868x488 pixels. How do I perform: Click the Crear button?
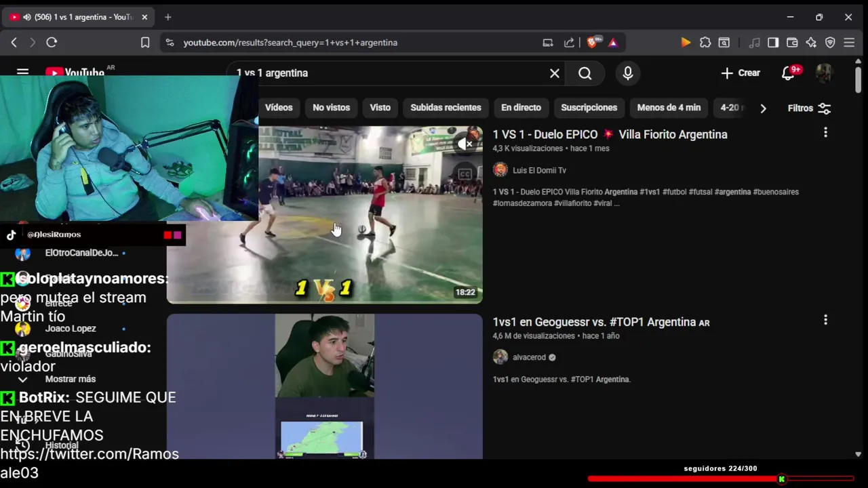(741, 73)
